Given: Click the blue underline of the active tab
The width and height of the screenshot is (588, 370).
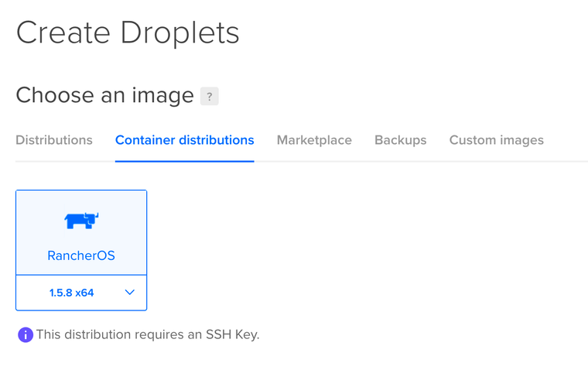Looking at the screenshot, I should tap(184, 161).
